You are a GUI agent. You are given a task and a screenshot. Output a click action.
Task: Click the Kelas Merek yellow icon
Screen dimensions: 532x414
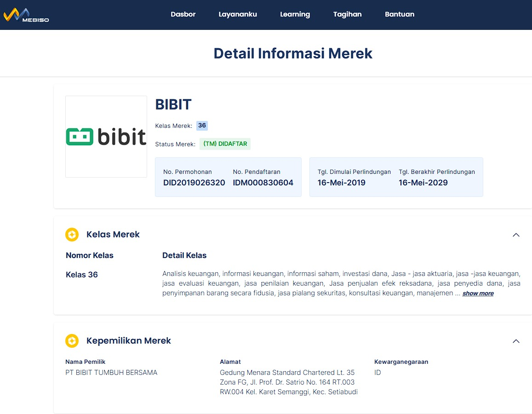pos(72,235)
